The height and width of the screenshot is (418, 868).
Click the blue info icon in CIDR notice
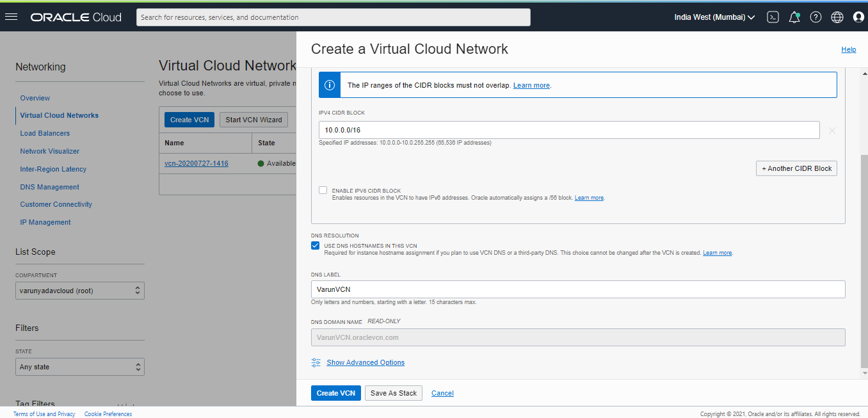click(x=329, y=84)
